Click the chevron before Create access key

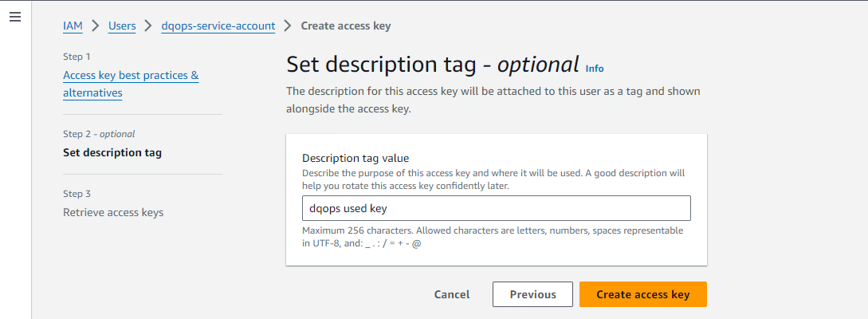288,26
